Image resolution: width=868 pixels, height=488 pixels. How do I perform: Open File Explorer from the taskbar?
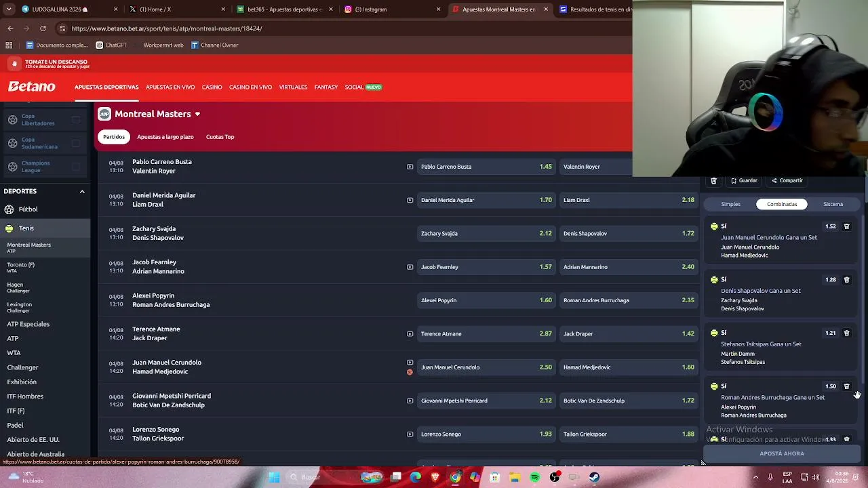pyautogui.click(x=515, y=477)
